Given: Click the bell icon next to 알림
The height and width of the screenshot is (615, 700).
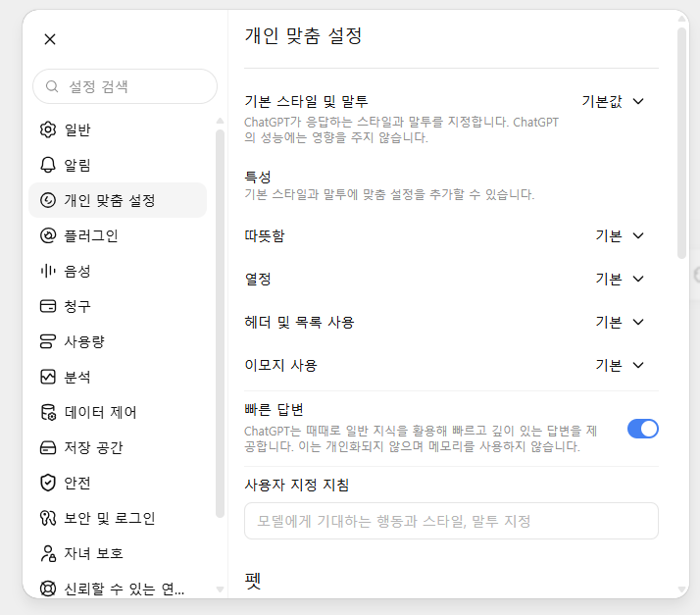Looking at the screenshot, I should 48,165.
